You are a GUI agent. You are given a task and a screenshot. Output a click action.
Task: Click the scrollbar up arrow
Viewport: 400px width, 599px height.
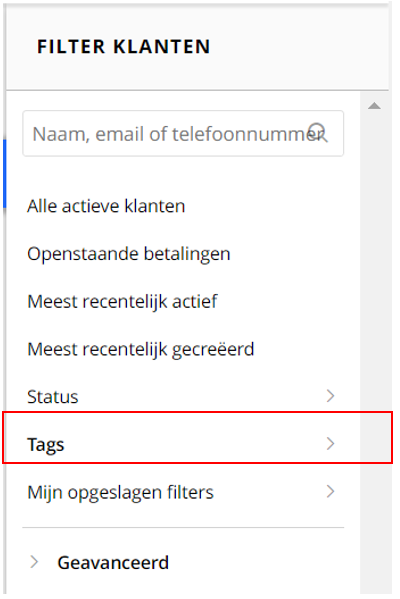coord(374,106)
